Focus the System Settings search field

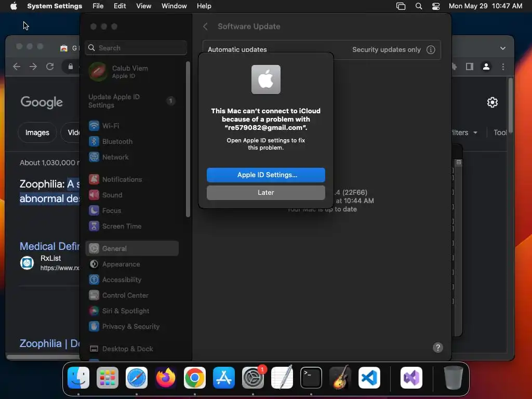pyautogui.click(x=136, y=48)
